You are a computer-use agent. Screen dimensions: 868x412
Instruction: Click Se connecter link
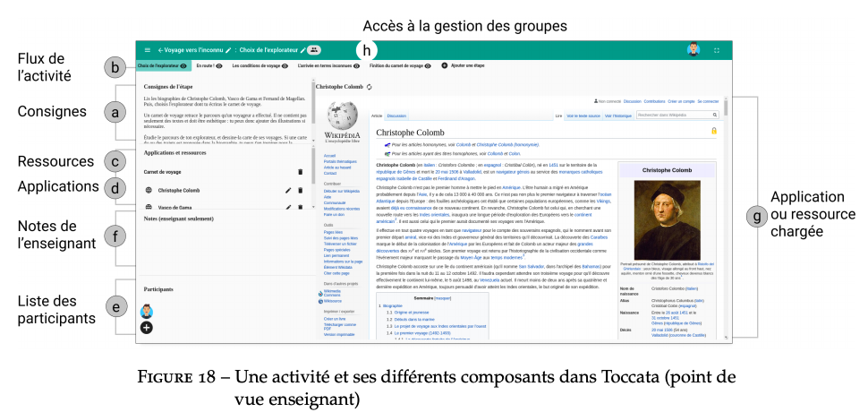[708, 101]
